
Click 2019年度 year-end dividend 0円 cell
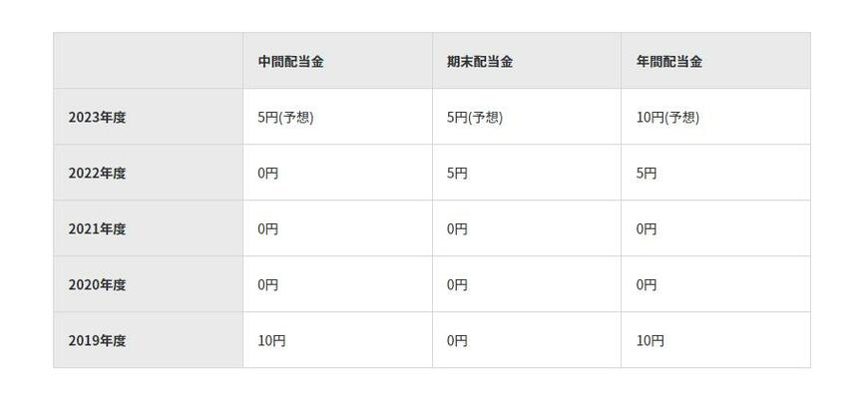(457, 340)
